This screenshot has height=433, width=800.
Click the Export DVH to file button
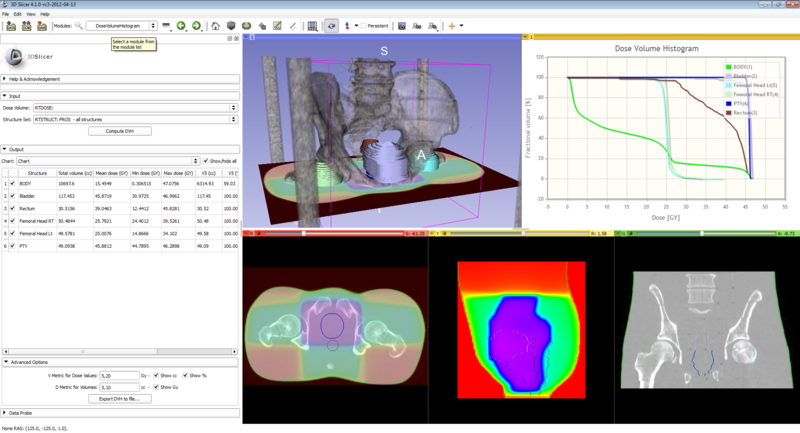pyautogui.click(x=120, y=399)
